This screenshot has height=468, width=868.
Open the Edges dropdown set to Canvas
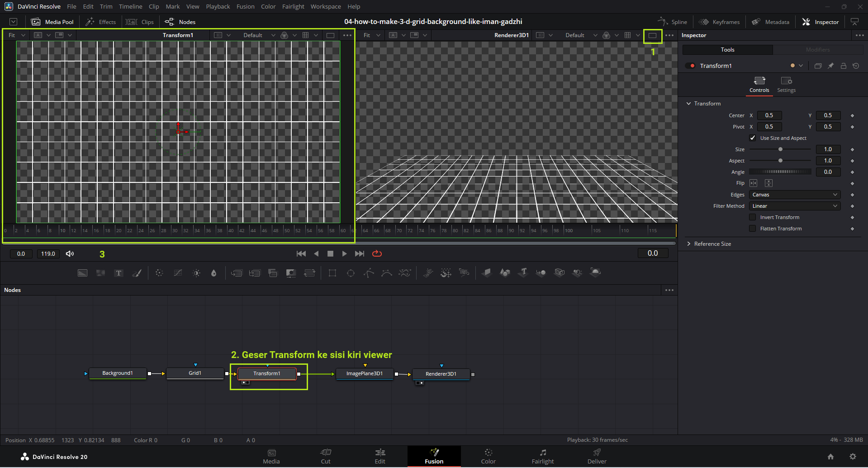794,195
